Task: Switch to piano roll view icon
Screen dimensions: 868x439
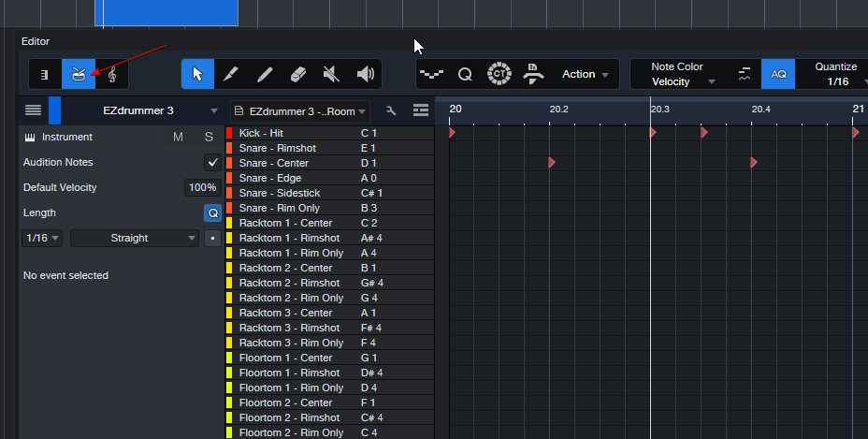Action: 44,74
